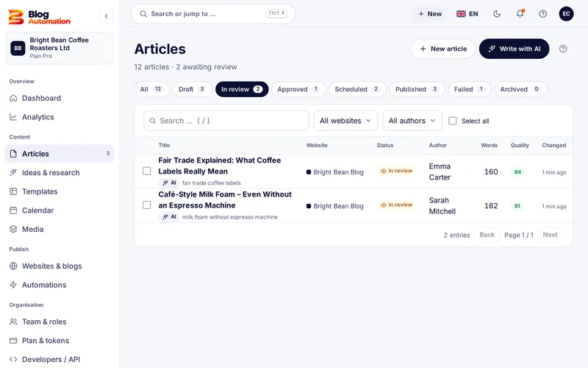Filter by Archived articles
588x368 pixels.
(520, 89)
